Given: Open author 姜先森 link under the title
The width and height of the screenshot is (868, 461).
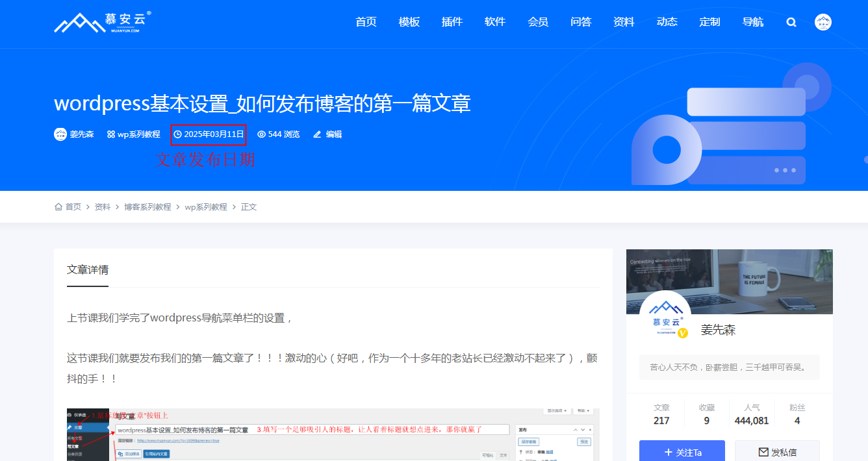Looking at the screenshot, I should point(82,134).
